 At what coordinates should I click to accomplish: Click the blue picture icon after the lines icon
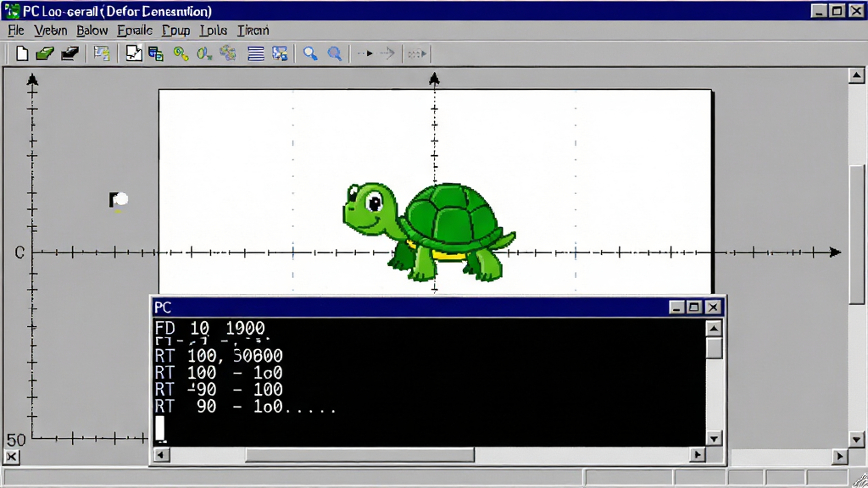[x=280, y=53]
